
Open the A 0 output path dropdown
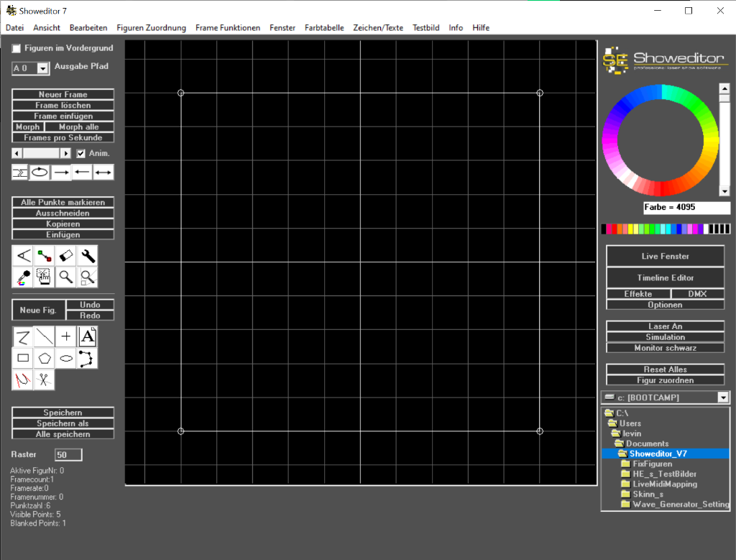point(42,68)
